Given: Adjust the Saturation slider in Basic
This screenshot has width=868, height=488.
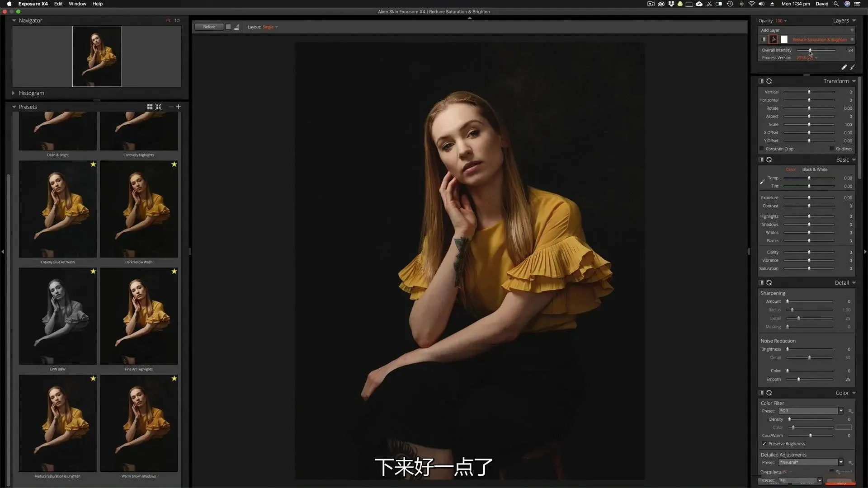Looking at the screenshot, I should click(809, 268).
